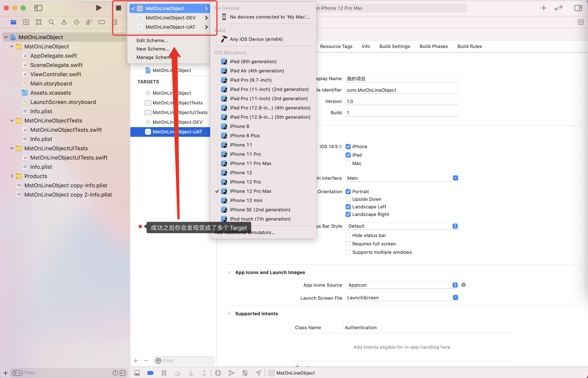The height and width of the screenshot is (378, 588).
Task: Click remove target minus button below targets
Action: click(146, 361)
